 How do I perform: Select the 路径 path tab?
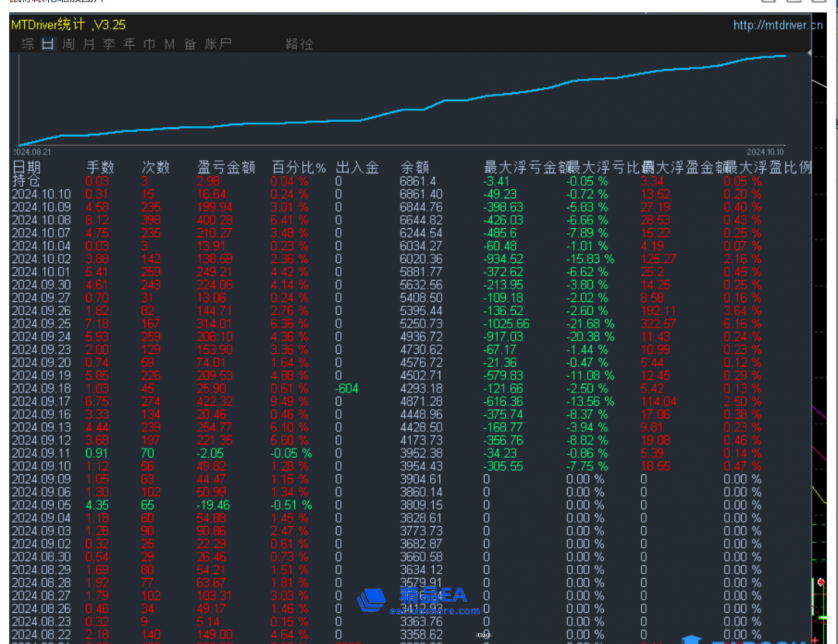click(300, 44)
